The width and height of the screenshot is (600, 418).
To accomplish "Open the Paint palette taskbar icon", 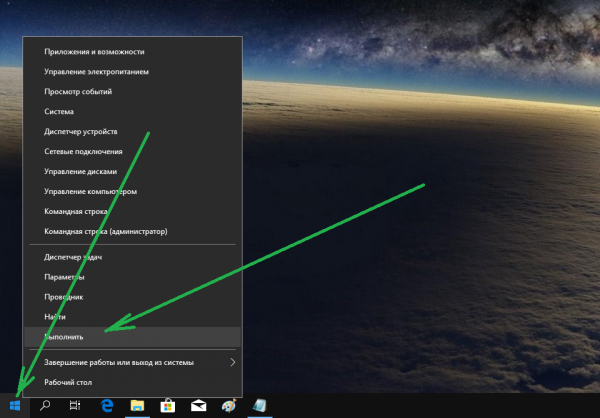I will click(229, 405).
